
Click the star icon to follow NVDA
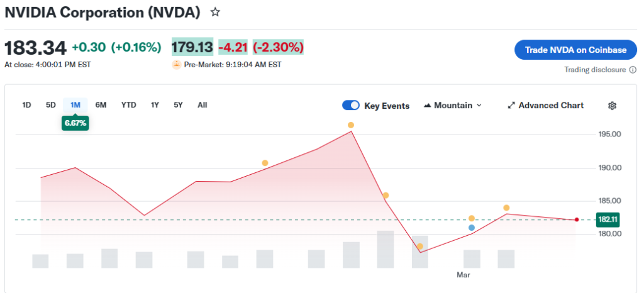coord(215,12)
